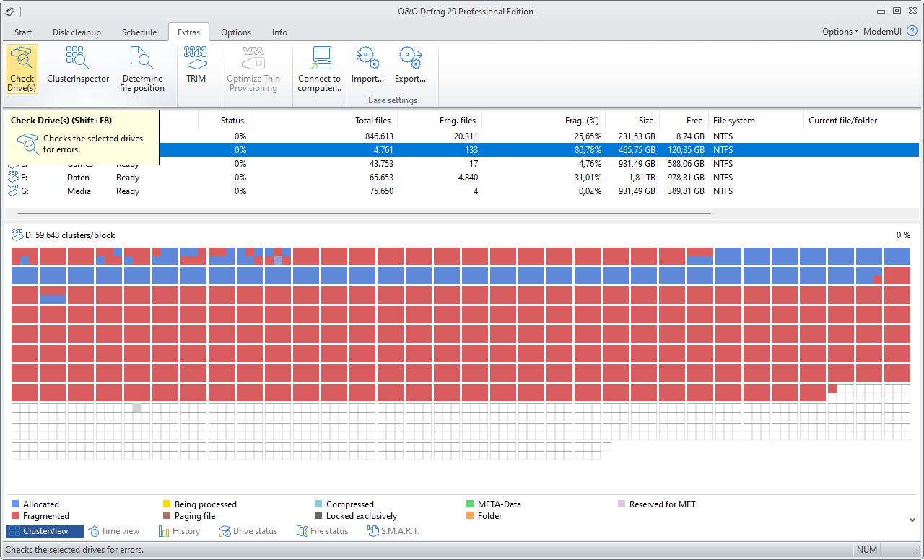This screenshot has width=924, height=560.
Task: Select the drive F: Daten row
Action: click(x=462, y=177)
